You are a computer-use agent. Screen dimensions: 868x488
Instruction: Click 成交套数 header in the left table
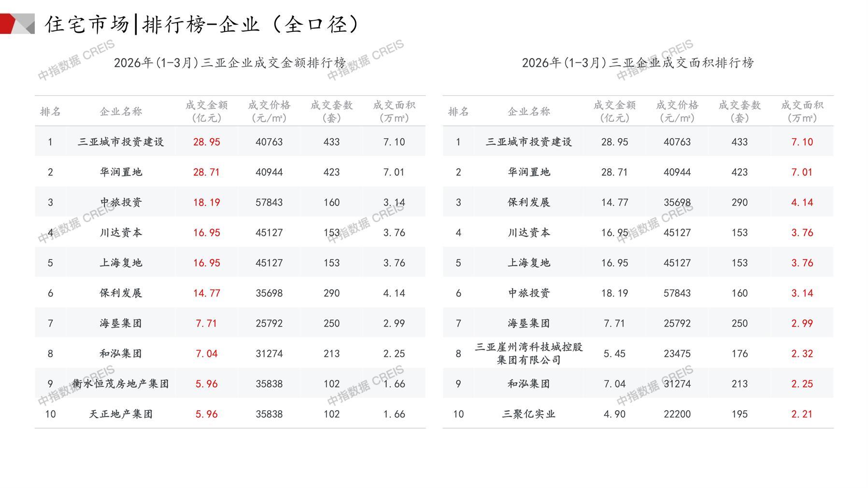point(331,112)
